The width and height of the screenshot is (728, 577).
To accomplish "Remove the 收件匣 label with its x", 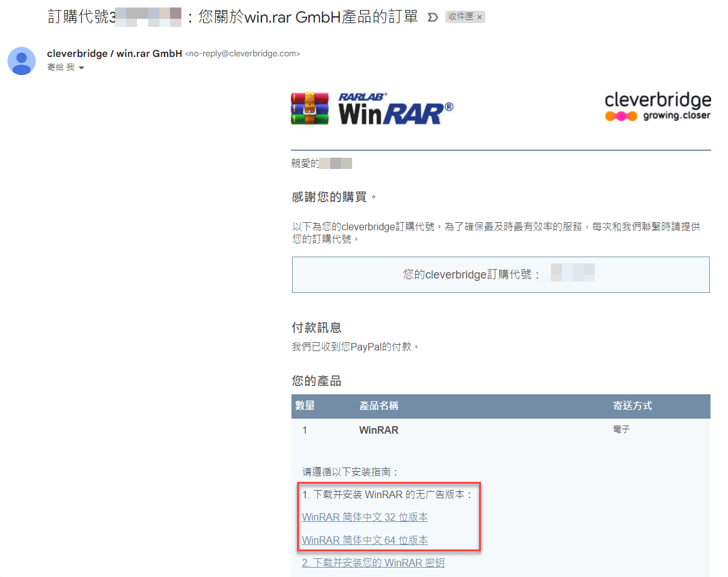I will pos(480,17).
